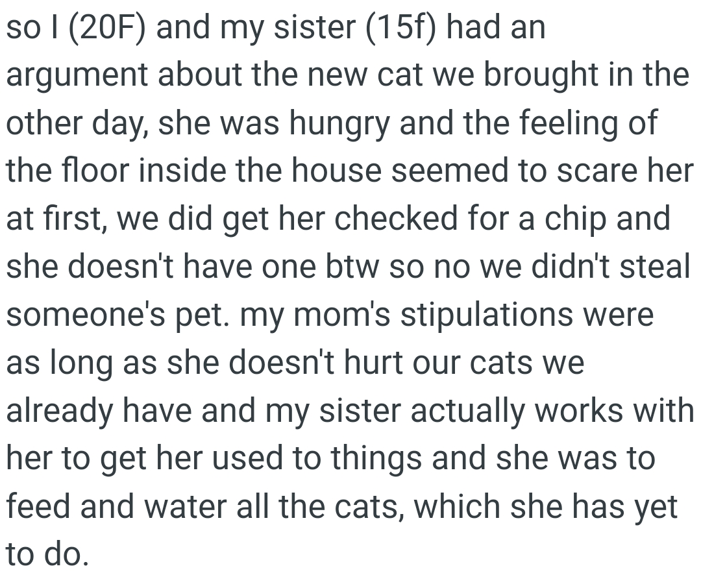Viewport: 701px width, 588px height.
Task: Click the word "argument" in the post
Action: pos(77,76)
